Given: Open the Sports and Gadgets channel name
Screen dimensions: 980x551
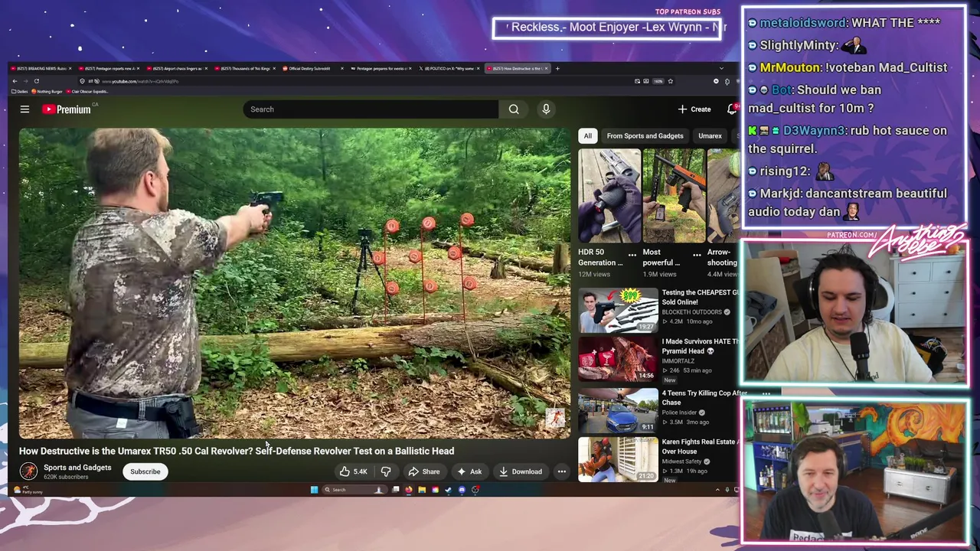Looking at the screenshot, I should pyautogui.click(x=77, y=468).
